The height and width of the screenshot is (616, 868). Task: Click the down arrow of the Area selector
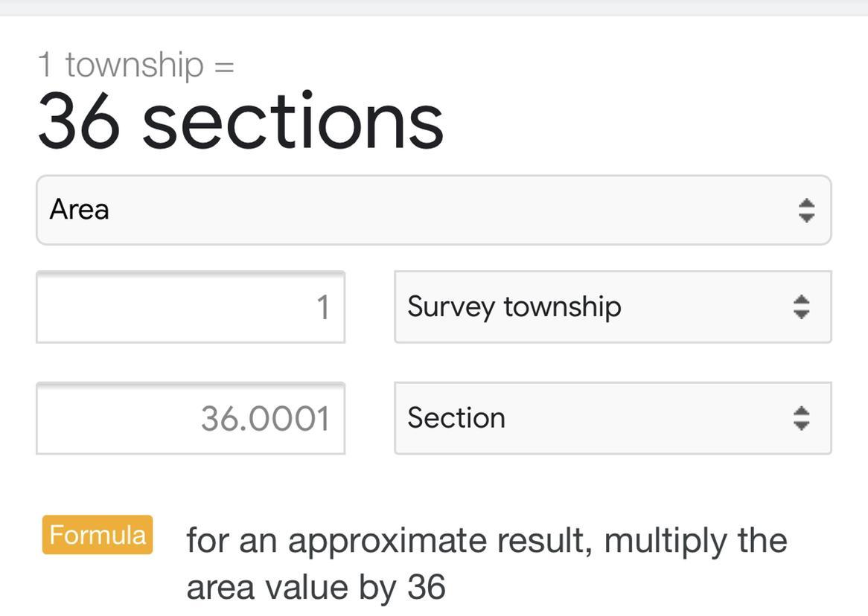[806, 219]
